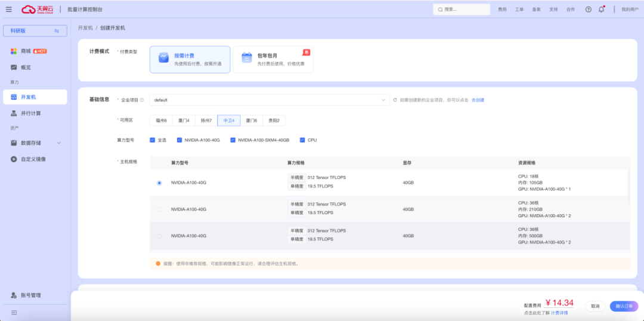Click the State Cloud logo
Image resolution: width=644 pixels, height=321 pixels.
coord(38,9)
